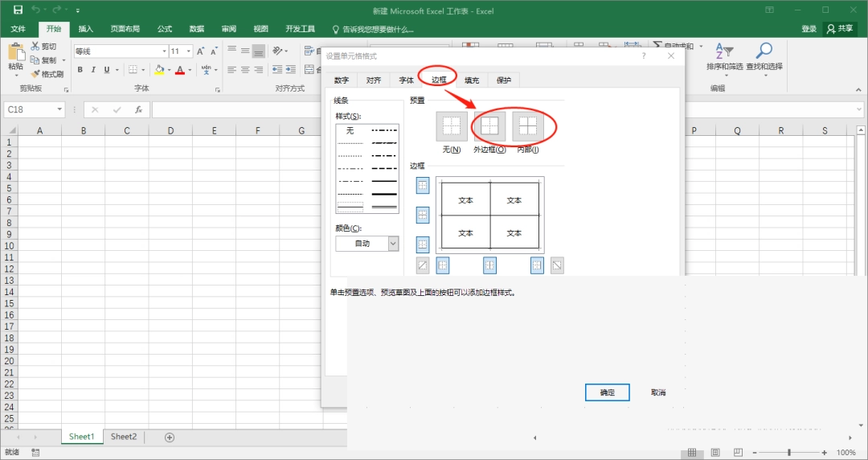Apply the Outline (外边框) border preset
Screen dimensions: 868x460
[489, 126]
